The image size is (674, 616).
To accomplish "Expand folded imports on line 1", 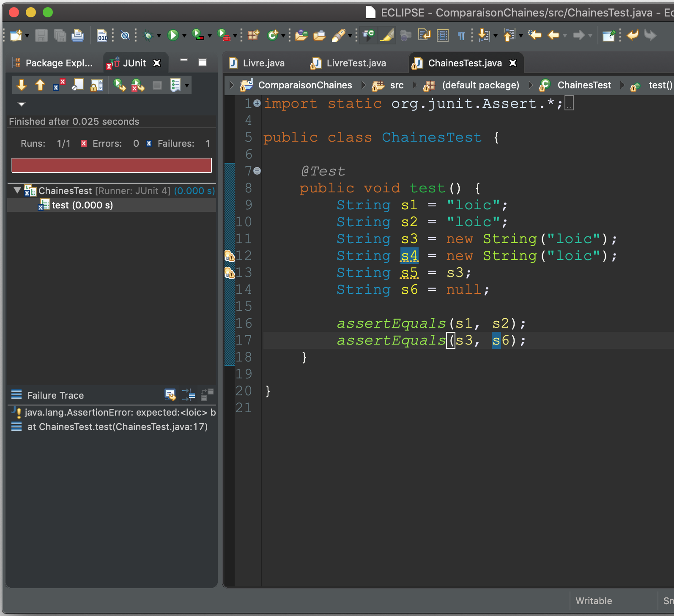I will [257, 103].
